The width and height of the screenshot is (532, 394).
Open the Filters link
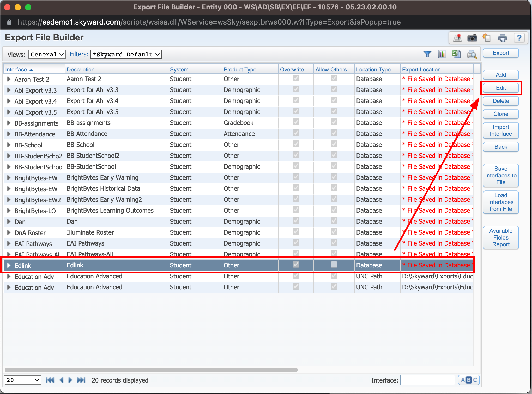[x=79, y=54]
